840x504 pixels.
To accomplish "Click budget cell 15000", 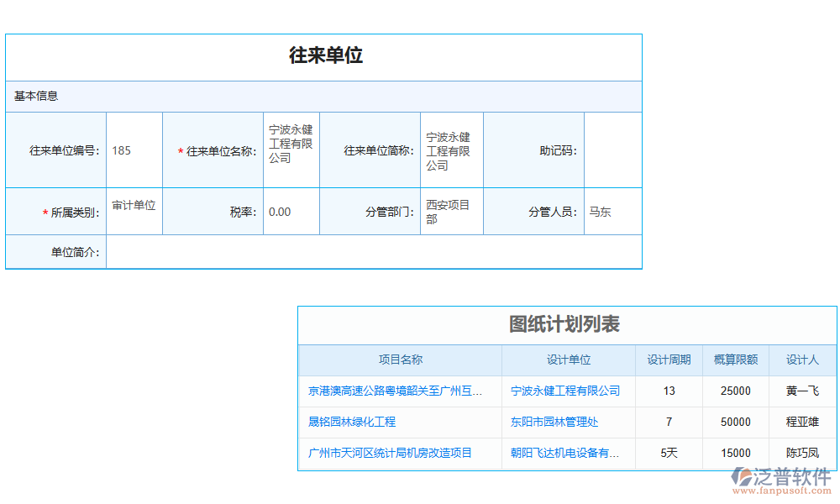I will point(736,454).
